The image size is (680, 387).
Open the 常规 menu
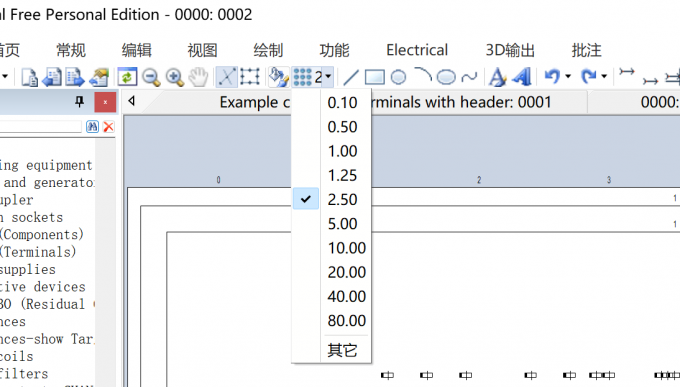pyautogui.click(x=71, y=50)
